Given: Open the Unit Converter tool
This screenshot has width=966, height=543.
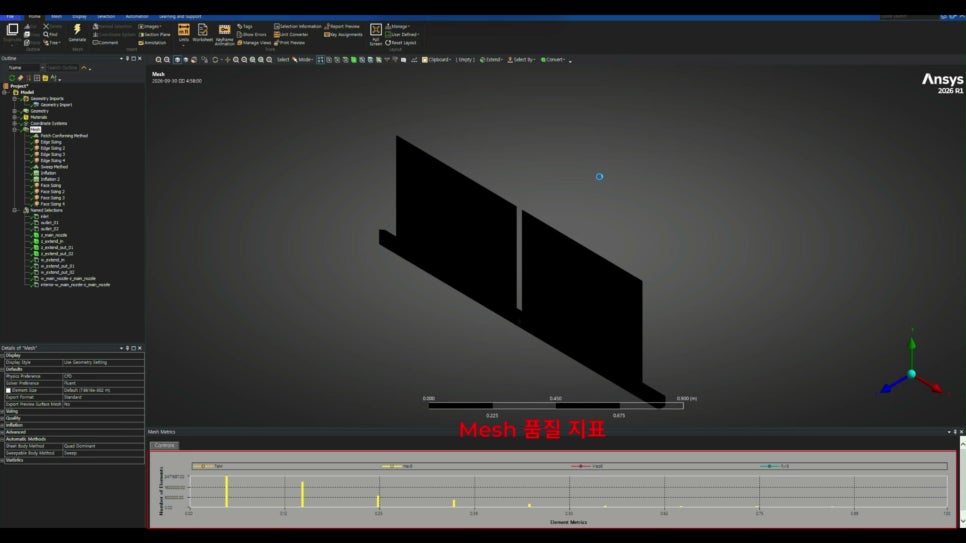Looking at the screenshot, I should pyautogui.click(x=291, y=35).
